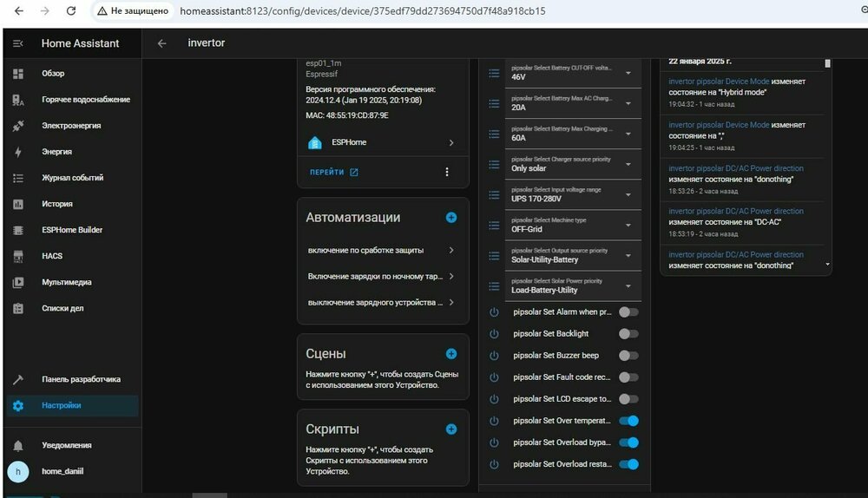Screen dimensions: 868x498
Task: Open ESPHome Builder in the sidebar
Action: click(71, 230)
